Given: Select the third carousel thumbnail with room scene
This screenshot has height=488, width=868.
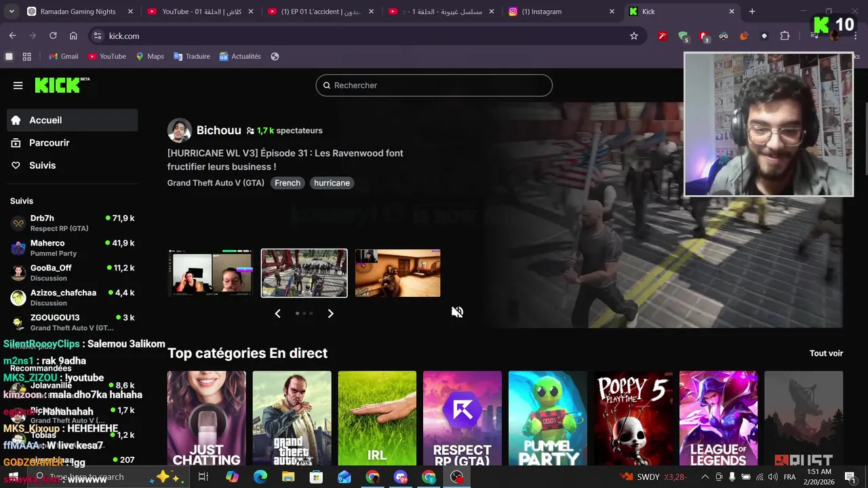Looking at the screenshot, I should pos(398,273).
